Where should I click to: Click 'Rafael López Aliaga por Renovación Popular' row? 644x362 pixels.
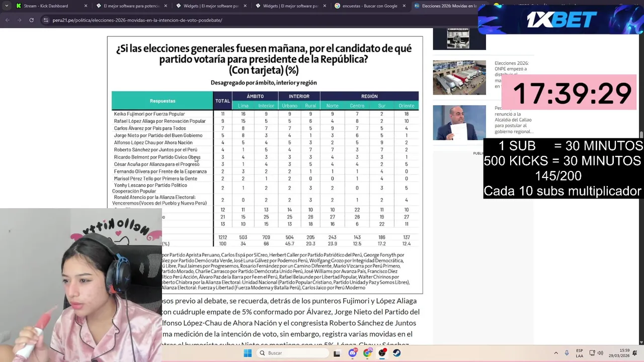click(159, 121)
